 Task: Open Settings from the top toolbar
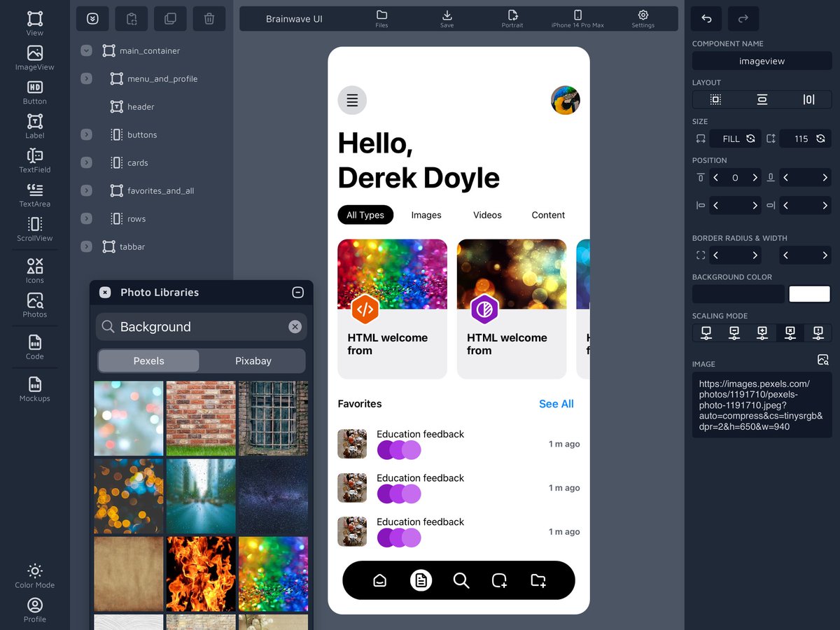coord(643,19)
